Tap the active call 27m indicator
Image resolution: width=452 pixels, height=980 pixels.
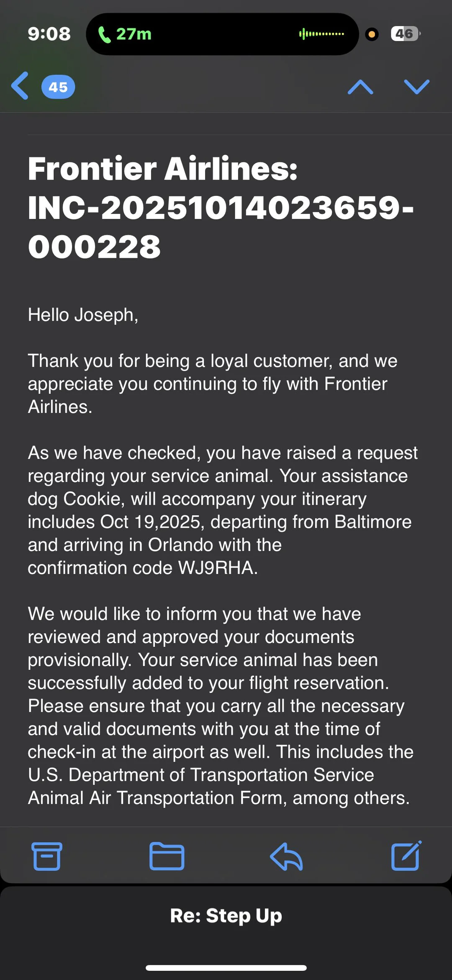pos(134,34)
